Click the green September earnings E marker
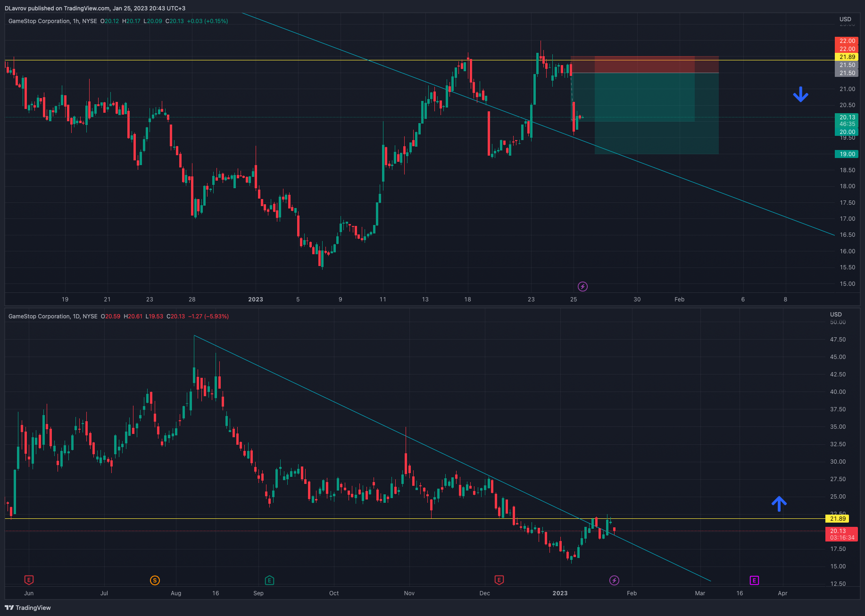 269,580
